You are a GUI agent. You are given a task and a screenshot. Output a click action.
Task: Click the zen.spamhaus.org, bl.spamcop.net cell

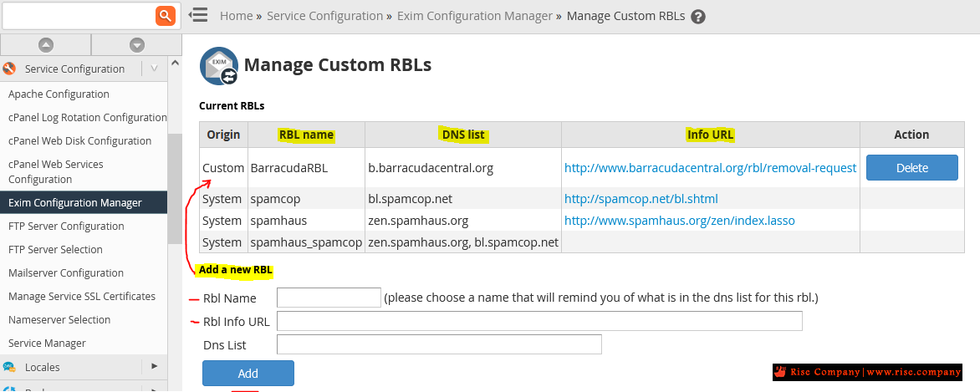(x=463, y=242)
